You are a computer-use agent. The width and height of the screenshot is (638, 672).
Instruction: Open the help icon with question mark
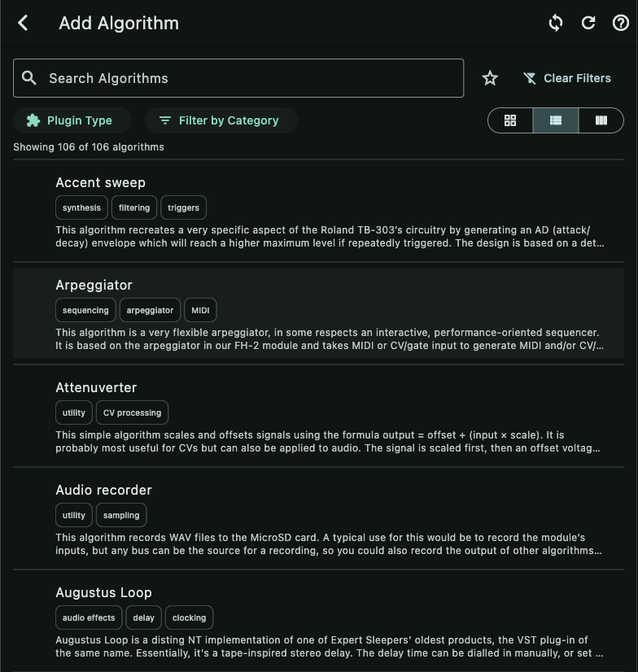pyautogui.click(x=621, y=23)
